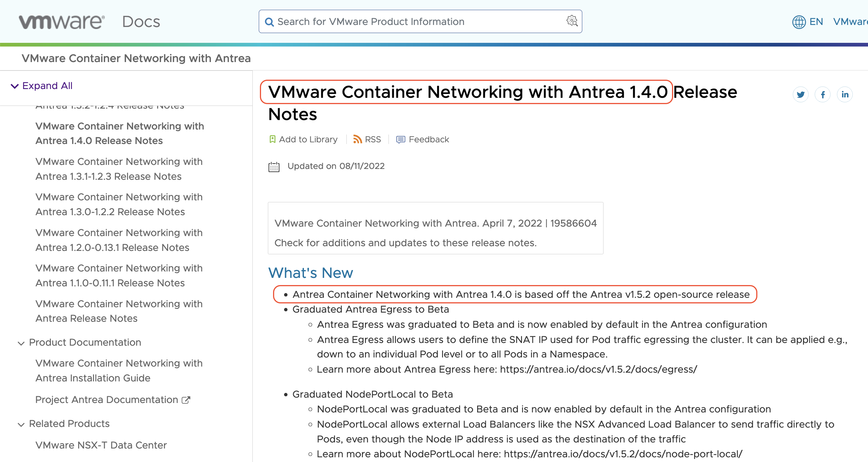Open Antrea 1.2.0-0.13.1 Release Notes
The image size is (868, 462).
(x=119, y=240)
